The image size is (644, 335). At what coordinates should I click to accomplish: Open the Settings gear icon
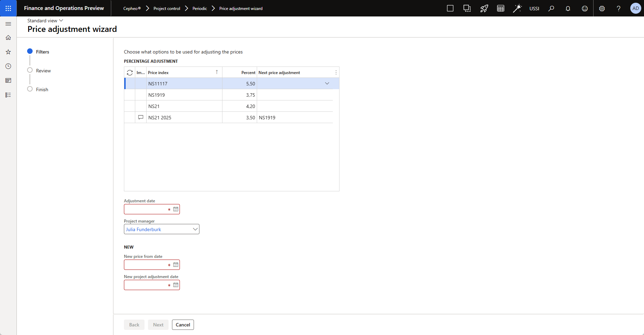pos(602,9)
